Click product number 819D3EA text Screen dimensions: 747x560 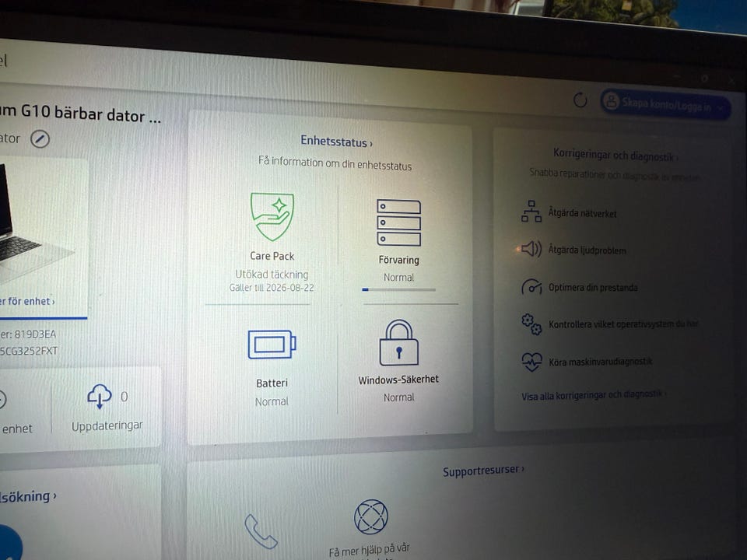click(x=35, y=334)
